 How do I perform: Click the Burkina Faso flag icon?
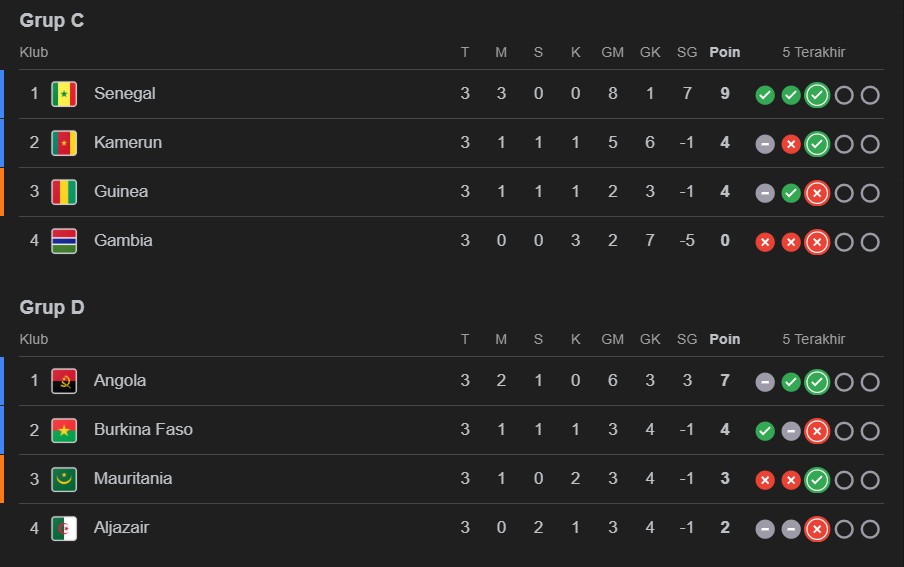[64, 430]
